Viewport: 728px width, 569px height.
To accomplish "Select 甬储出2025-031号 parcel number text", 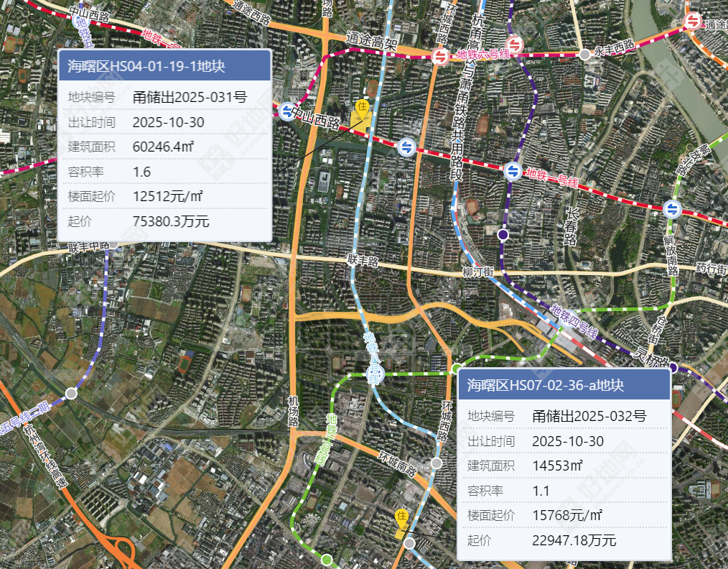I will pyautogui.click(x=190, y=97).
